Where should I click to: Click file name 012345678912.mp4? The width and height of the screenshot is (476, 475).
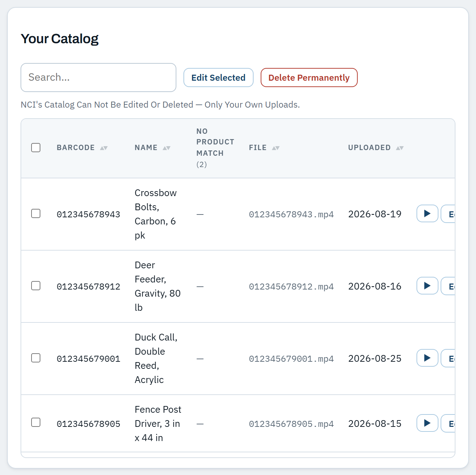(x=291, y=287)
